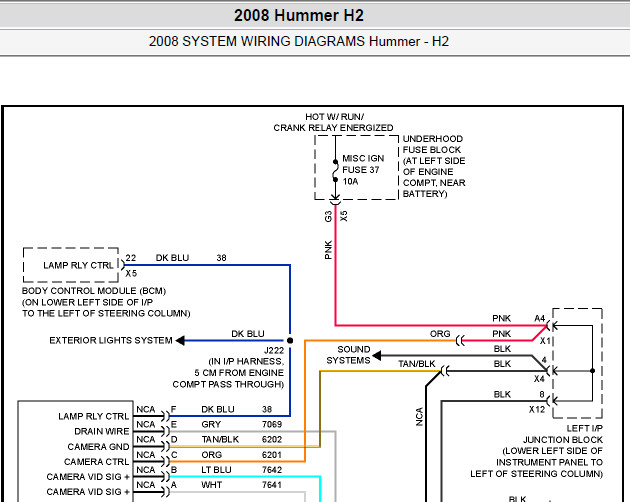Viewport: 630px width, 502px height.
Task: Click 'BODY CONTROL MODULE (BCM)' label
Action: (94, 291)
